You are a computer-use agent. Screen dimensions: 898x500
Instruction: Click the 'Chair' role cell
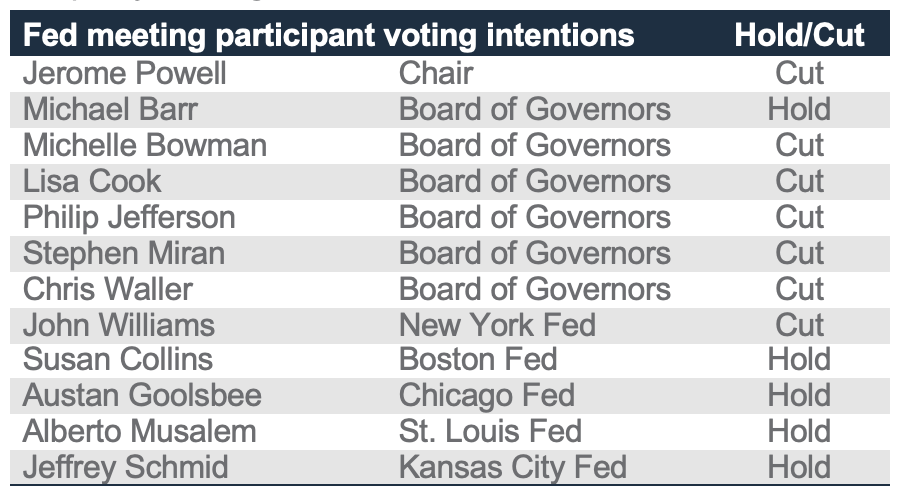tap(436, 73)
